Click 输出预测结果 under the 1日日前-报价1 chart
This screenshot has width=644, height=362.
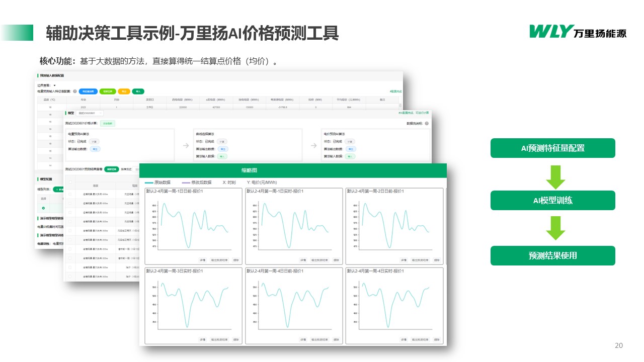[x=219, y=260]
